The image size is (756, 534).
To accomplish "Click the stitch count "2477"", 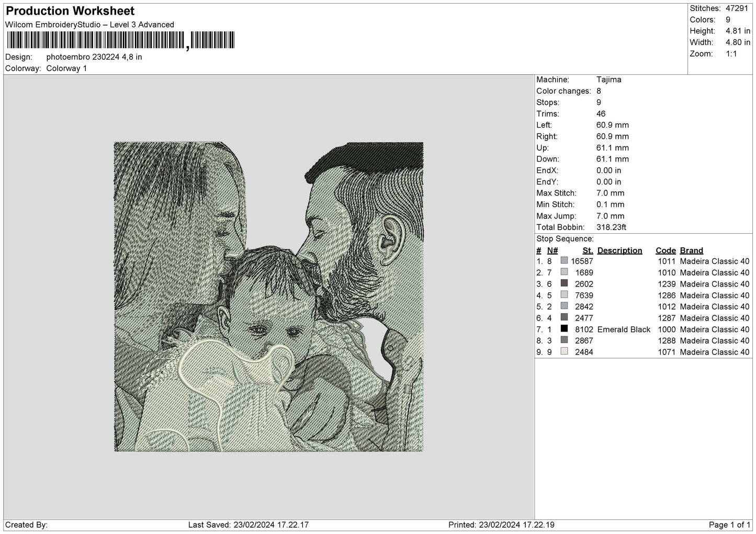I will click(x=584, y=318).
